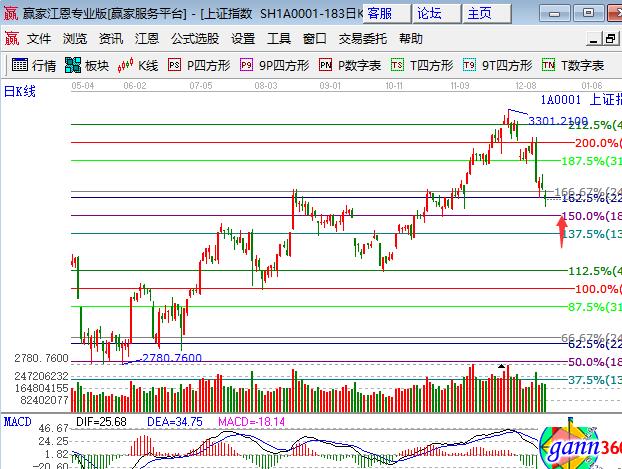Select the 9P四方形 tool

[273, 65]
